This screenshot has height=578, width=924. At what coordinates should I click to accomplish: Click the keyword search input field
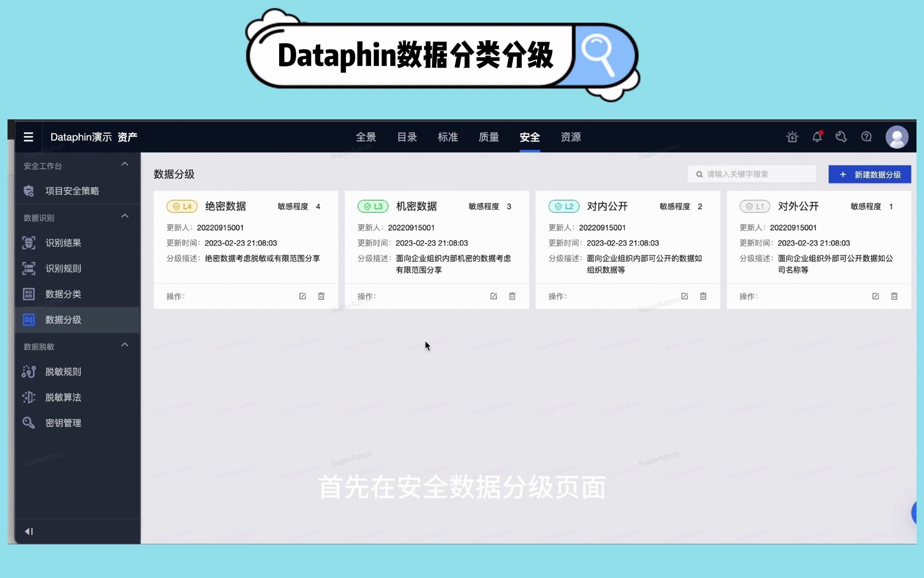point(751,173)
